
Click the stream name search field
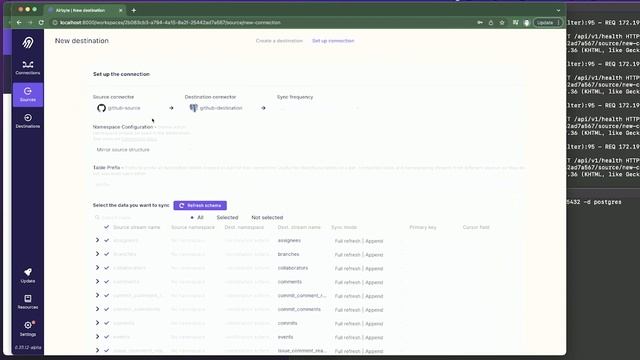point(139,218)
